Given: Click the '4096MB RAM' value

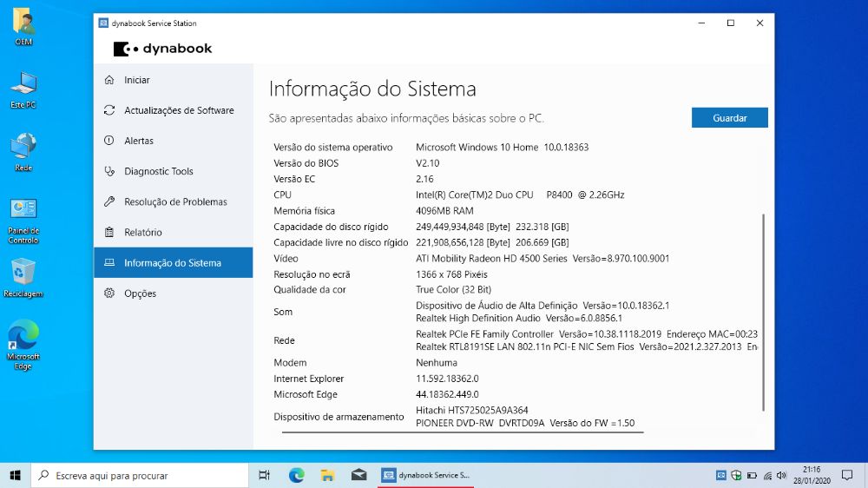Looking at the screenshot, I should click(x=444, y=211).
